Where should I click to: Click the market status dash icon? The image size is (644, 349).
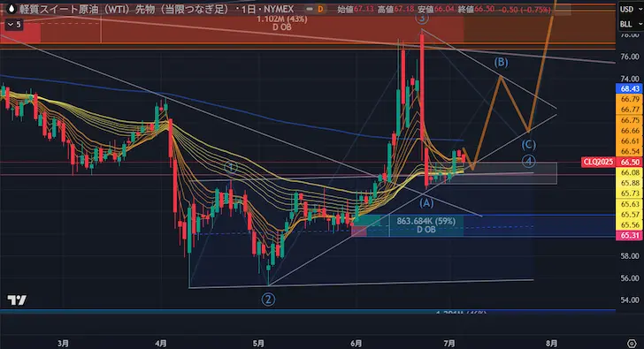pos(310,9)
